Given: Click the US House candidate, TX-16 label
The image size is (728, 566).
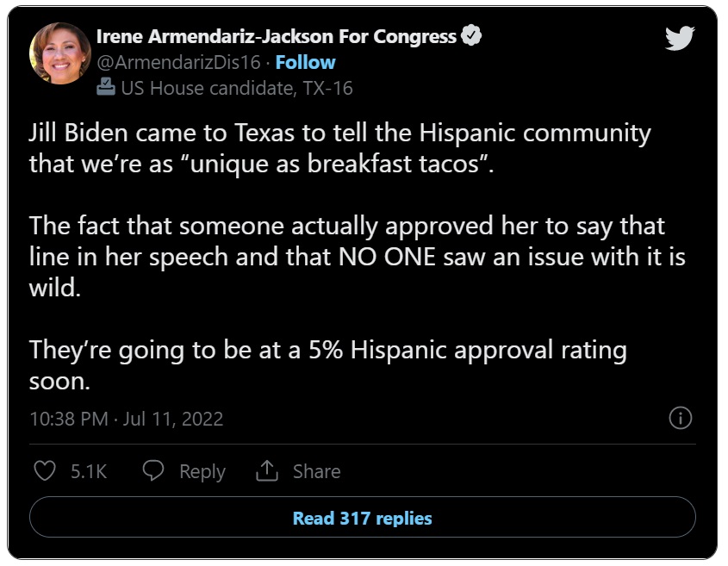Looking at the screenshot, I should pyautogui.click(x=237, y=88).
